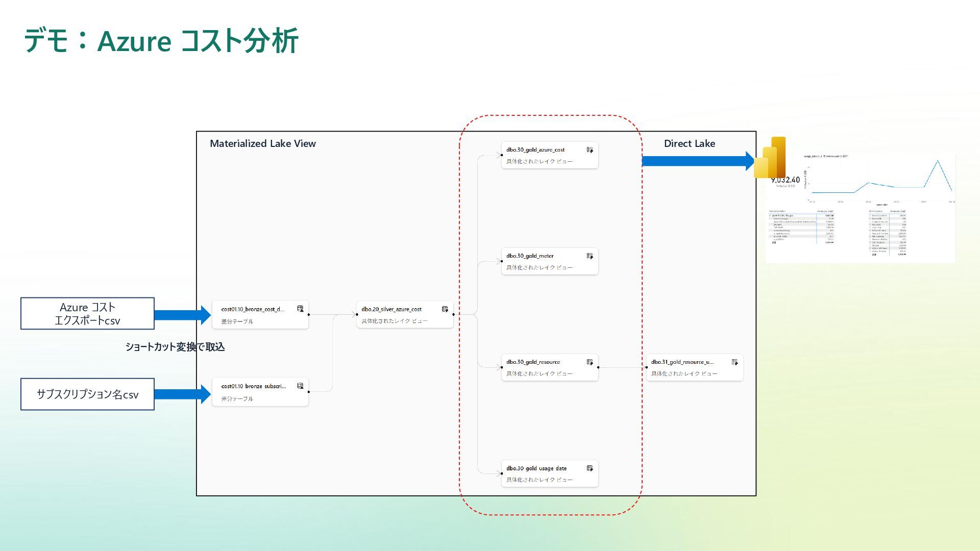Click 具体化されたレイク ビュー under gold_meter
Viewport: 980px width, 551px height.
[x=540, y=267]
